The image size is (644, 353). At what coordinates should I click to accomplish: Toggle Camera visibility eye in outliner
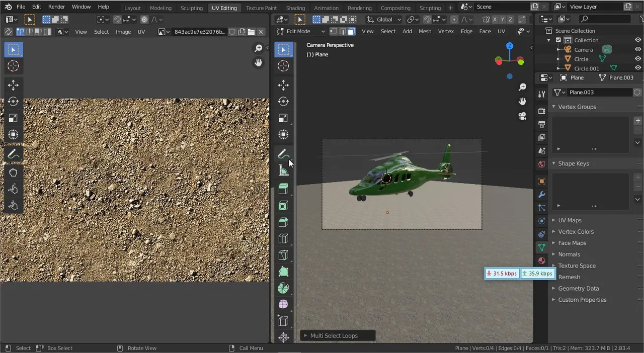[638, 49]
